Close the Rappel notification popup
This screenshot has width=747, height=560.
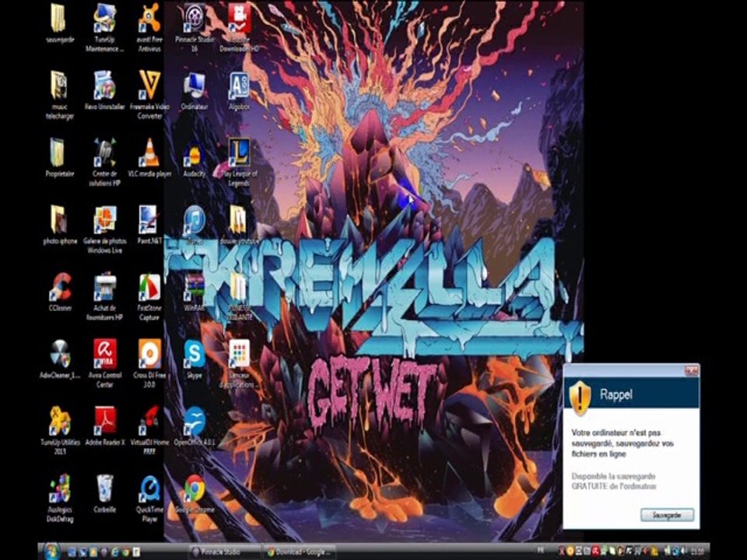pos(691,370)
